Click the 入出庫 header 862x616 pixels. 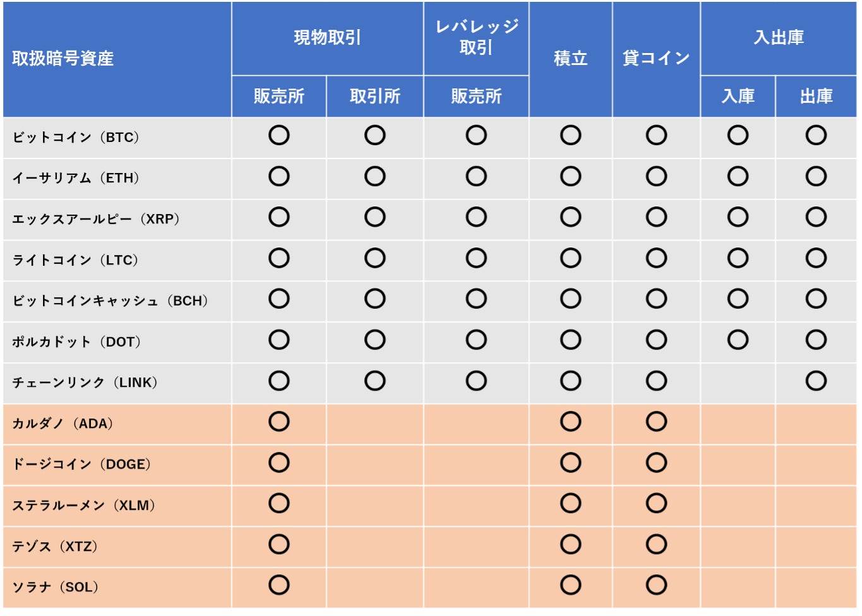pyautogui.click(x=778, y=38)
